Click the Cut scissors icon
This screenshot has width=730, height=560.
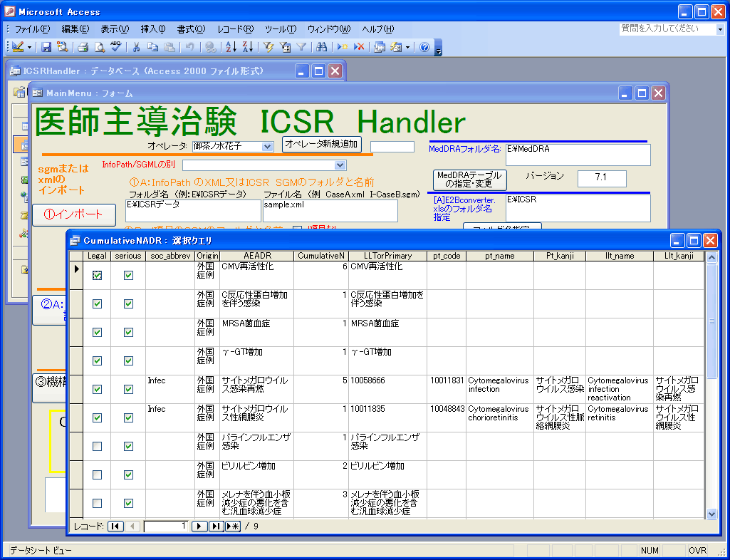point(137,47)
